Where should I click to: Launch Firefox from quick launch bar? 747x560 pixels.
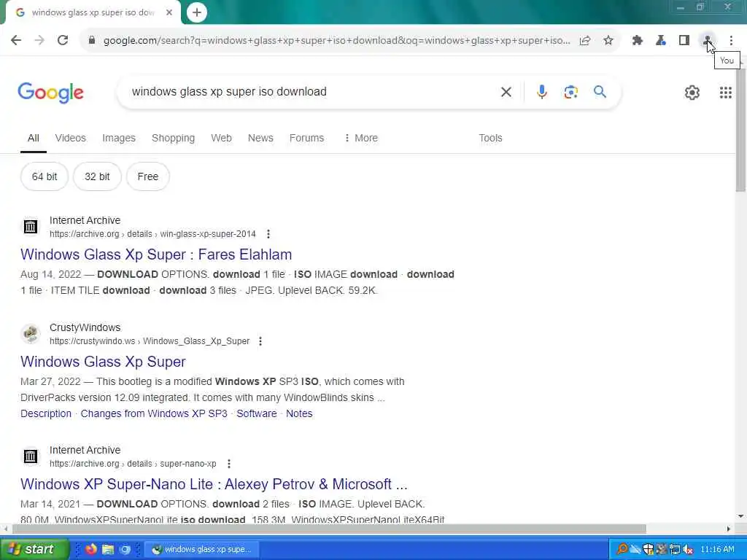pos(91,549)
